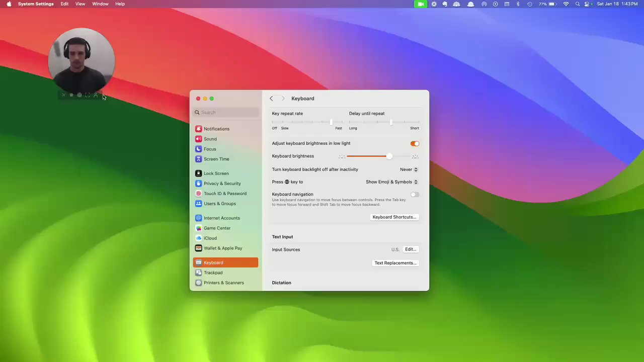Open Wallet & Apple Pay icon
The height and width of the screenshot is (362, 644).
(199, 248)
